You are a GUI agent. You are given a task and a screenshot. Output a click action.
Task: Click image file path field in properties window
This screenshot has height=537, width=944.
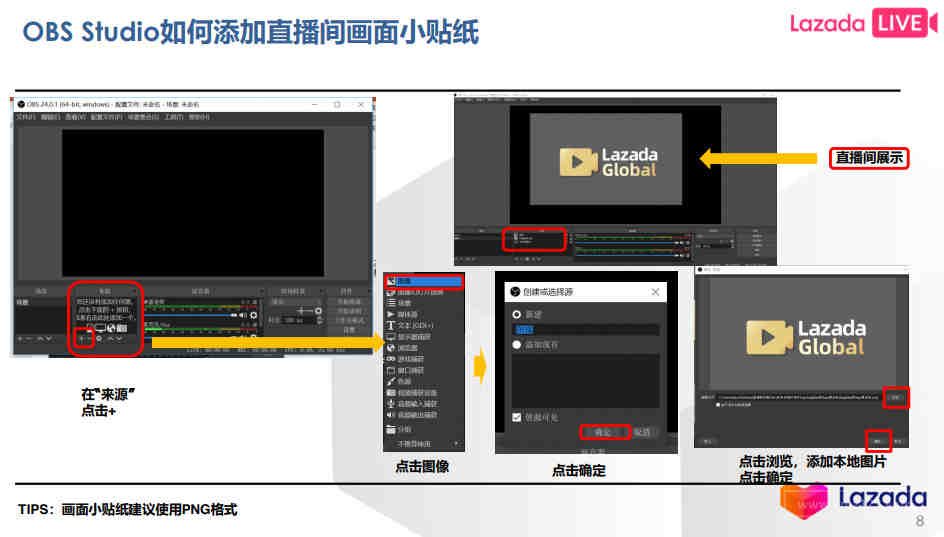tap(798, 397)
